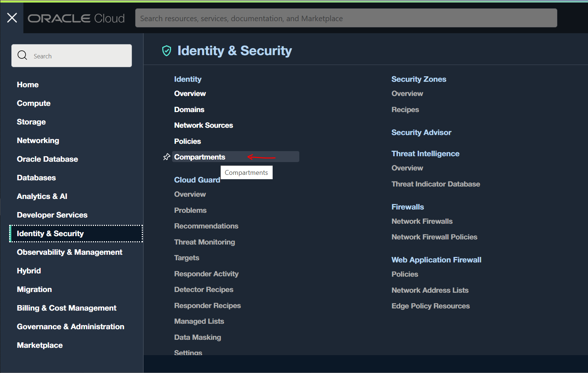Open the Developer Services category
The image size is (588, 373).
[x=52, y=215]
